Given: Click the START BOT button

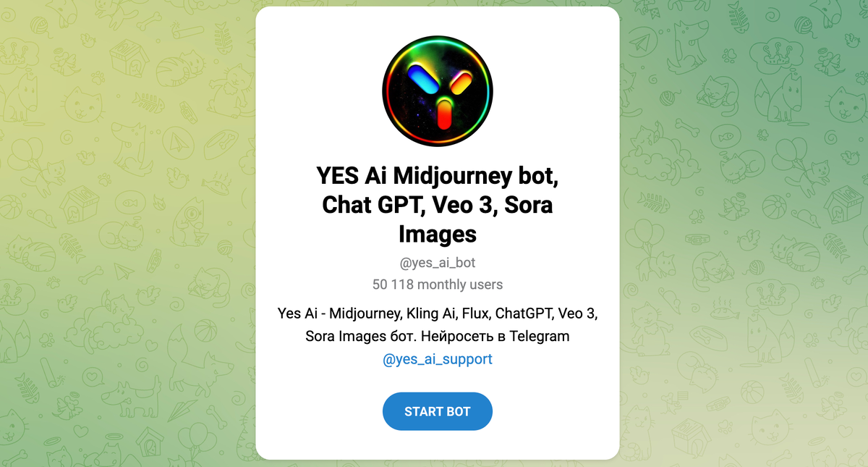Looking at the screenshot, I should (438, 411).
